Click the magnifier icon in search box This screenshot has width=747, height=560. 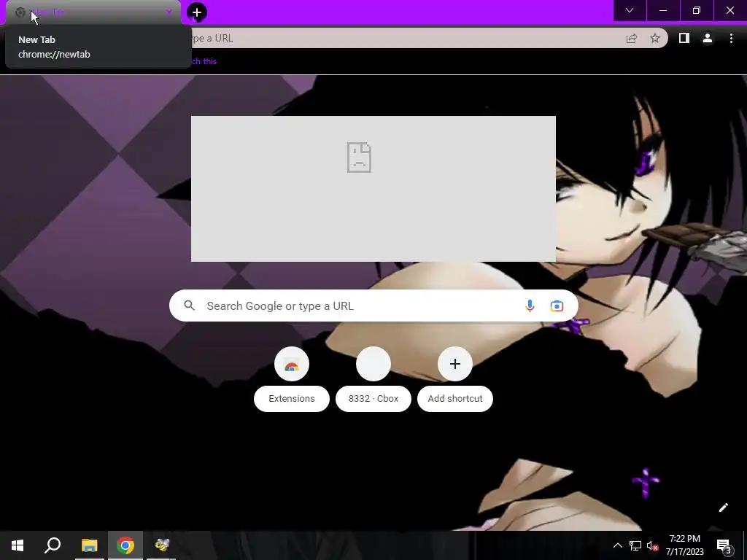[x=189, y=306]
